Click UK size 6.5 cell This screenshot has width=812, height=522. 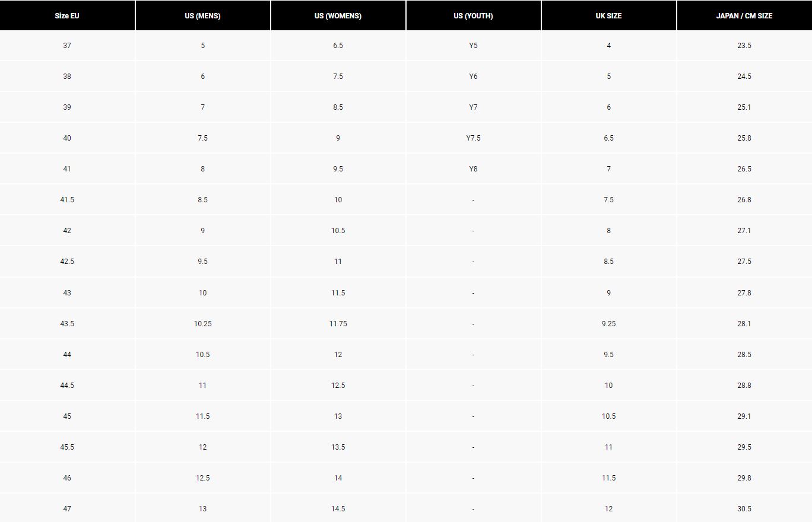point(608,138)
